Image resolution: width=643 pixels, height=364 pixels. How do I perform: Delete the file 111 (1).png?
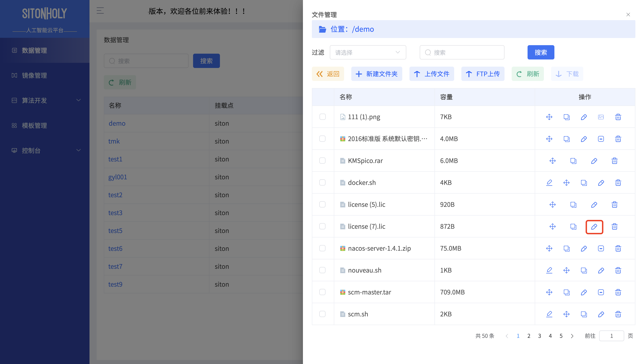(618, 117)
